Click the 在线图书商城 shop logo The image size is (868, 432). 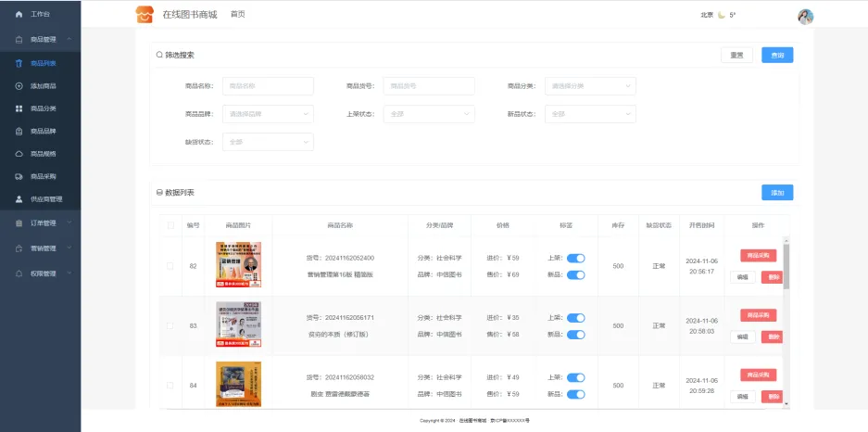144,15
